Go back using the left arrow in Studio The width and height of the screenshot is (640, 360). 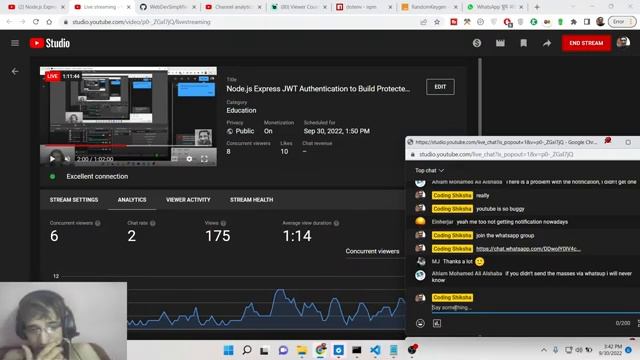click(x=15, y=71)
